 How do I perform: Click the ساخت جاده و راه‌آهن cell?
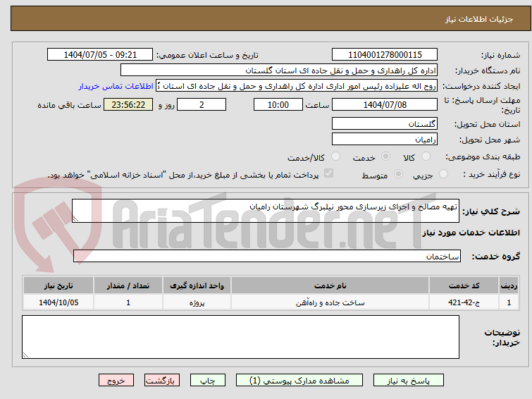pyautogui.click(x=330, y=302)
